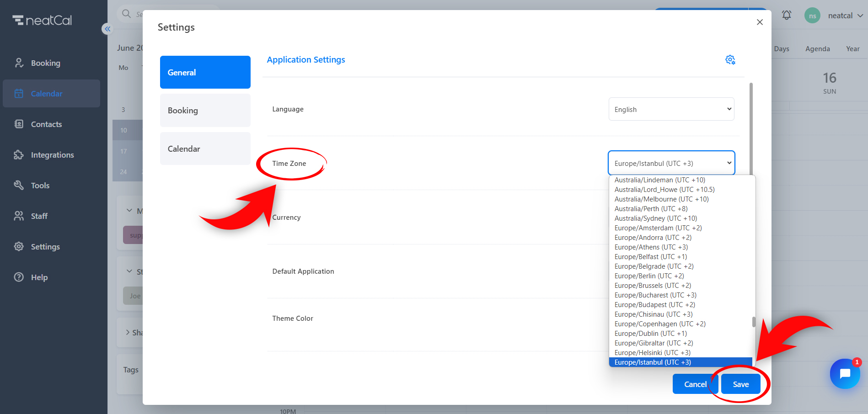Switch to the Calendar settings tab
The image size is (868, 414).
(205, 149)
